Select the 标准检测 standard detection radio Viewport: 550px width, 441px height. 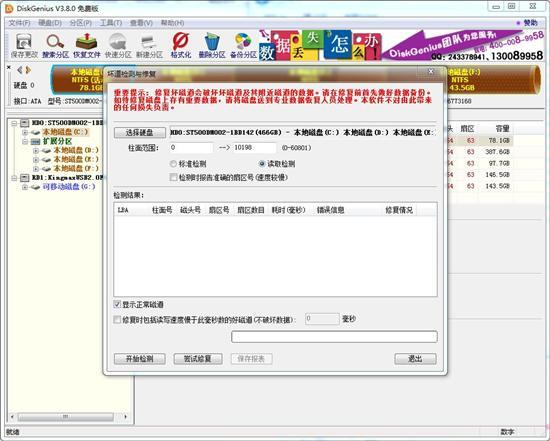173,164
